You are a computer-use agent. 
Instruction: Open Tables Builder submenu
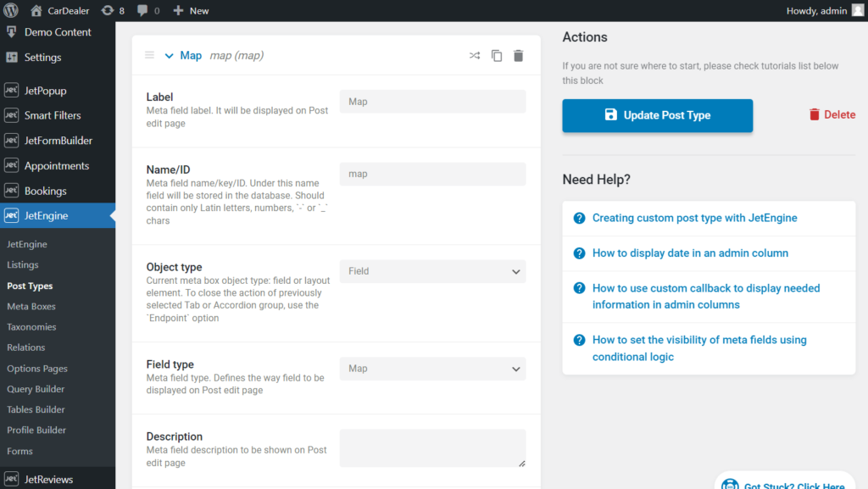[36, 409]
